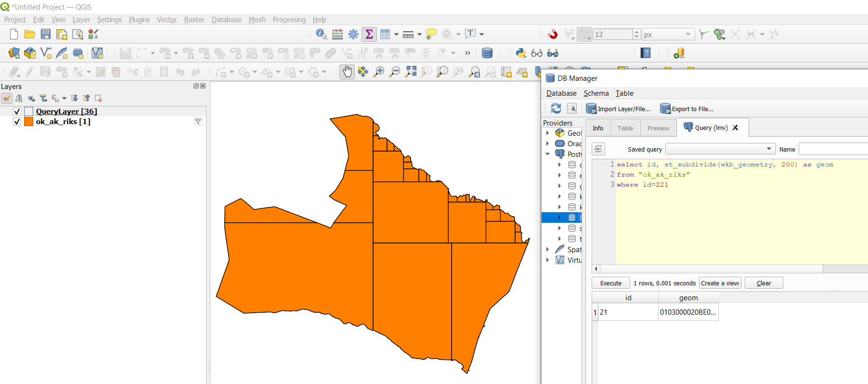Viewport: 868px width, 384px height.
Task: Select the geom cell 0103000020BE0...
Action: (x=688, y=312)
